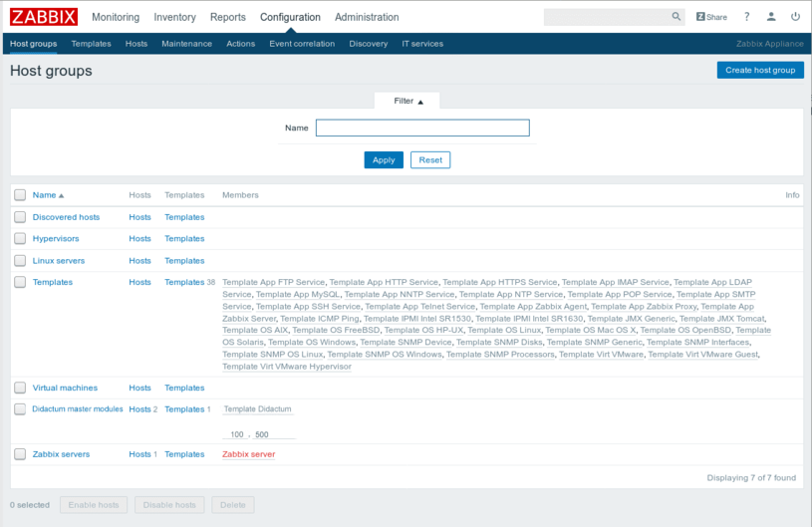The height and width of the screenshot is (527, 812).
Task: Check the Discovered hosts row checkbox
Action: pyautogui.click(x=20, y=217)
